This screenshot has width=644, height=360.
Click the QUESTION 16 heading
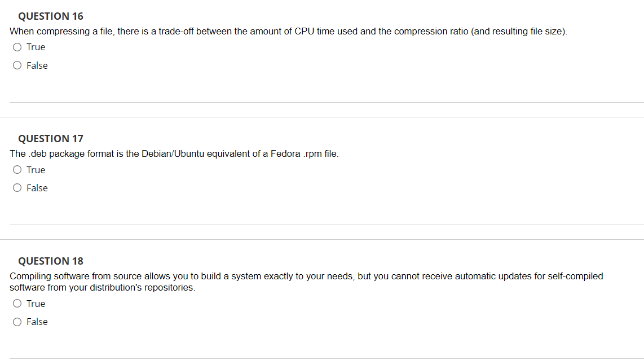(x=50, y=16)
